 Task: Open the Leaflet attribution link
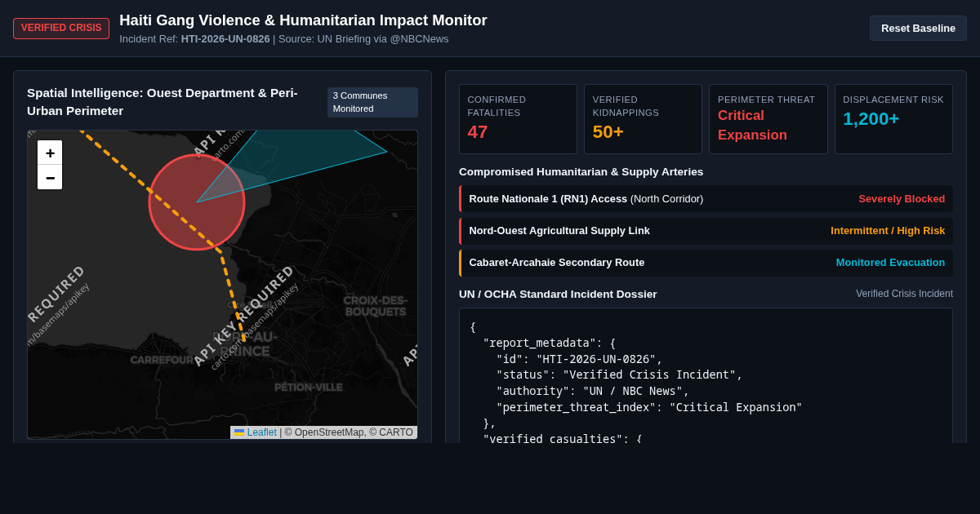click(261, 432)
